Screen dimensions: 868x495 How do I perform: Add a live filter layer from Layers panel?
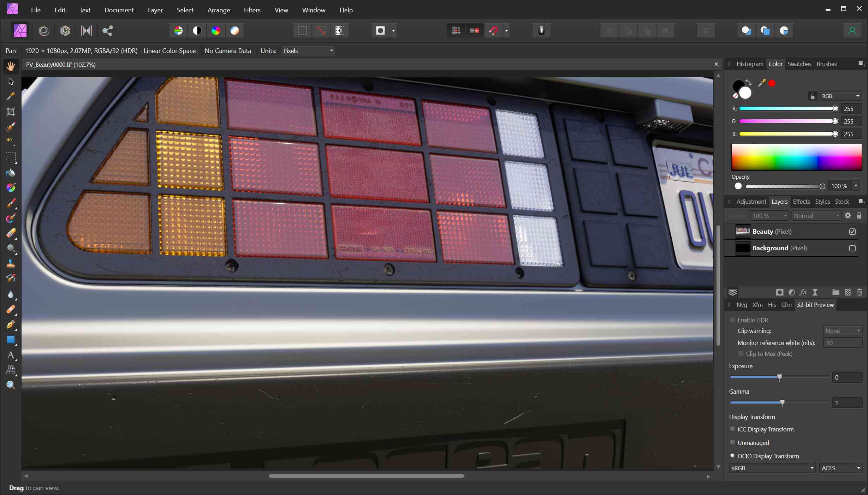tap(803, 292)
